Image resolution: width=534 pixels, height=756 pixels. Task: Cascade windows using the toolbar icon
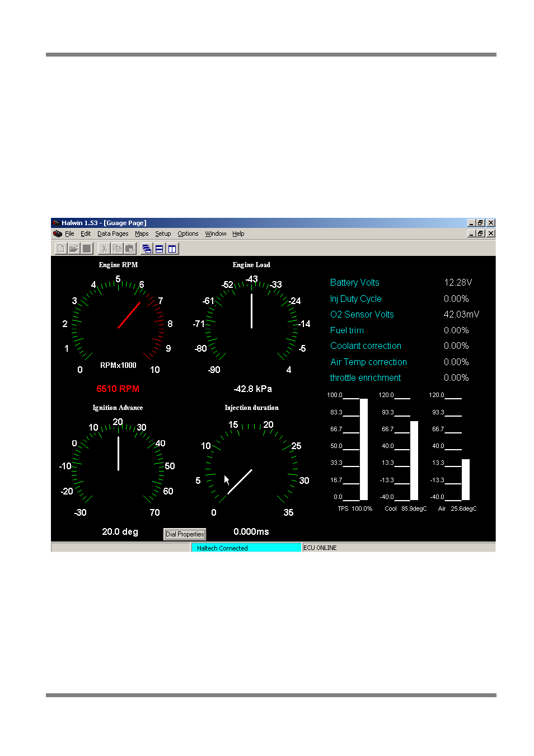[x=147, y=249]
